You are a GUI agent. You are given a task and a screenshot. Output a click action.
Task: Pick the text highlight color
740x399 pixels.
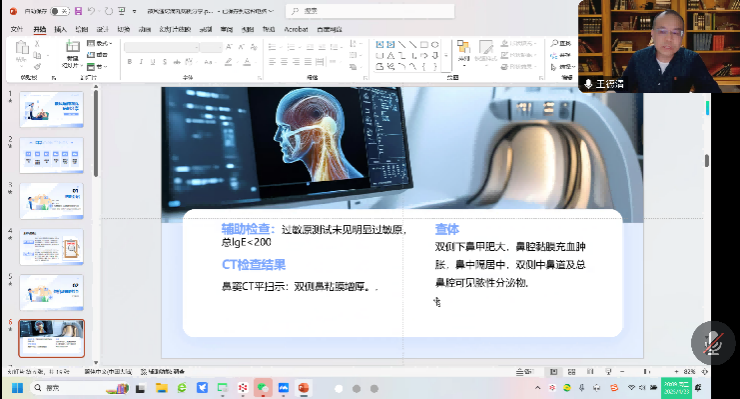(229, 62)
